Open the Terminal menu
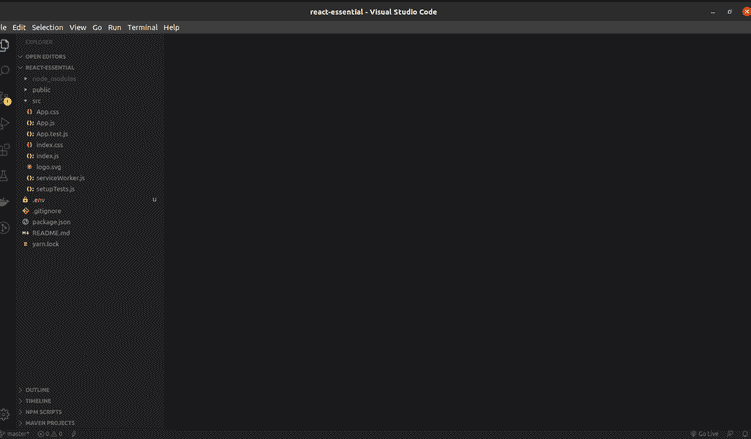This screenshot has width=751, height=439. pyautogui.click(x=142, y=27)
